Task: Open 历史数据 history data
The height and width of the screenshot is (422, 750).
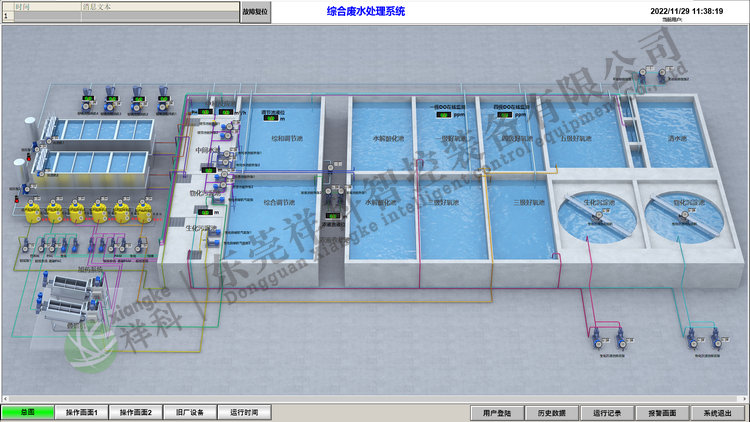Action: [551, 412]
